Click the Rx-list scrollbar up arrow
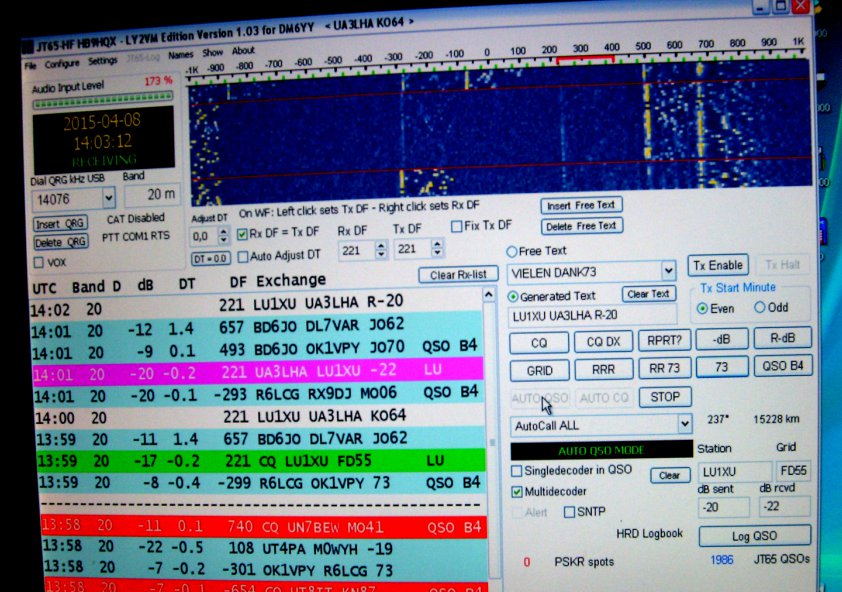 (489, 294)
